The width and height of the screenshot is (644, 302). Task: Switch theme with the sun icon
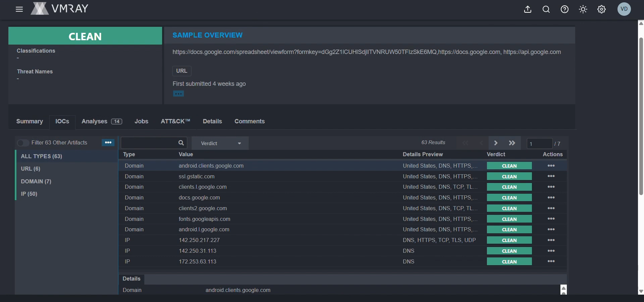pos(583,9)
